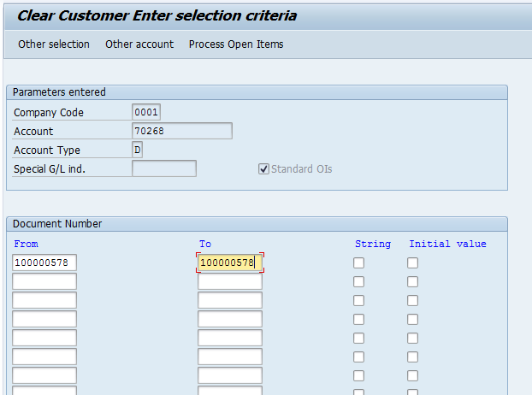This screenshot has width=532, height=395.
Task: Click the String column header
Action: pos(373,244)
